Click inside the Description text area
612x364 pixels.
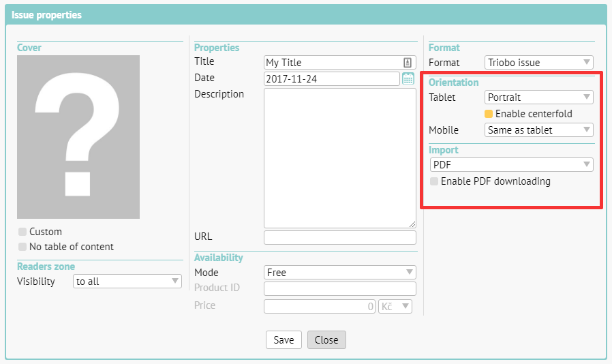340,157
